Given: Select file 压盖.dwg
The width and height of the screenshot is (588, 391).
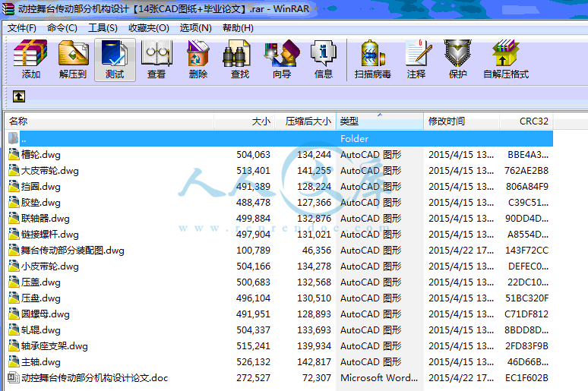Looking at the screenshot, I should pos(40,282).
